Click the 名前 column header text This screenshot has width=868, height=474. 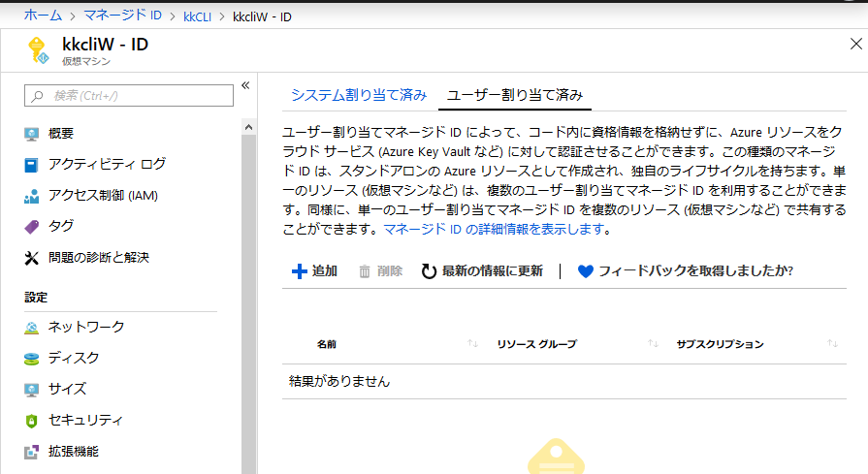tap(327, 344)
